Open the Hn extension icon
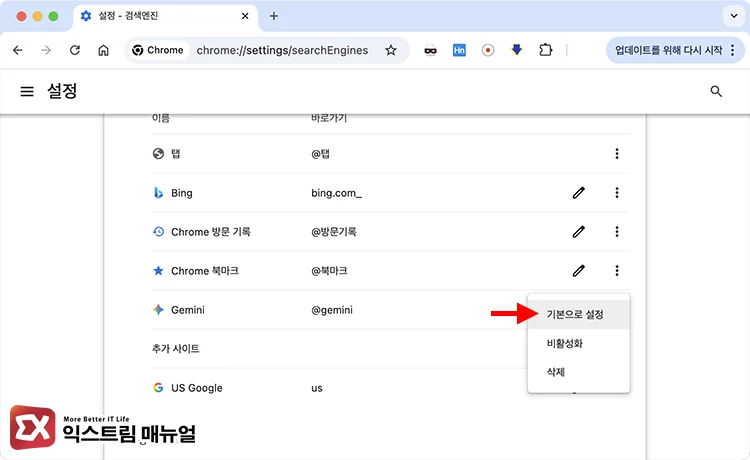This screenshot has width=750, height=460. [x=459, y=50]
